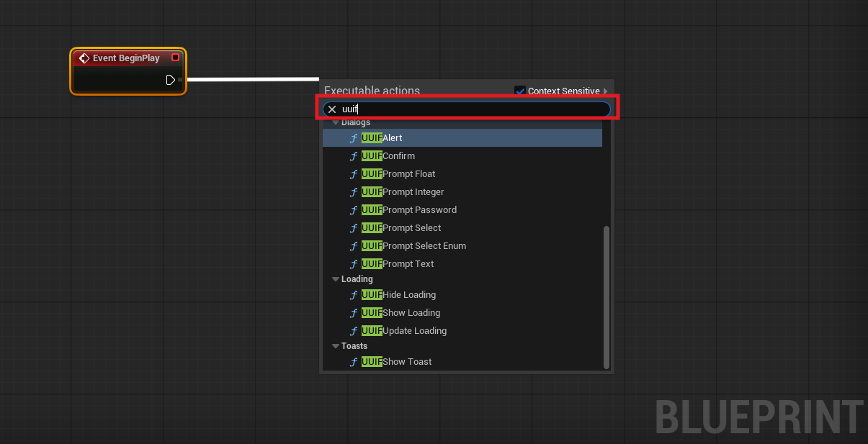This screenshot has width=868, height=444.
Task: Click the function icon beside UUIF Prompt Text
Action: coord(354,264)
